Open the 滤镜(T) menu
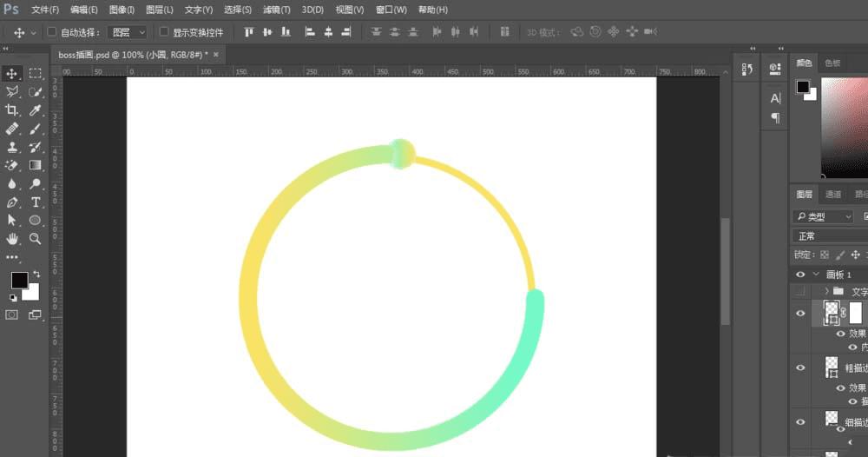The width and height of the screenshot is (868, 457). 276,10
